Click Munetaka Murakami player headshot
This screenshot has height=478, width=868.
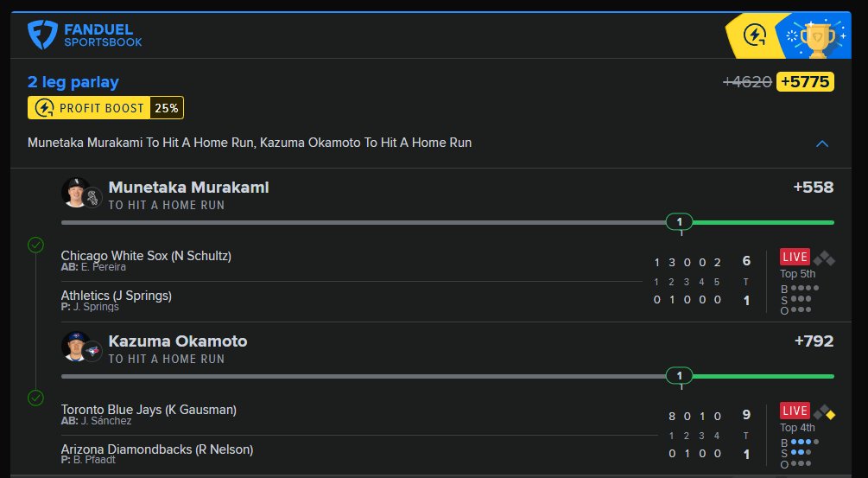click(x=75, y=192)
